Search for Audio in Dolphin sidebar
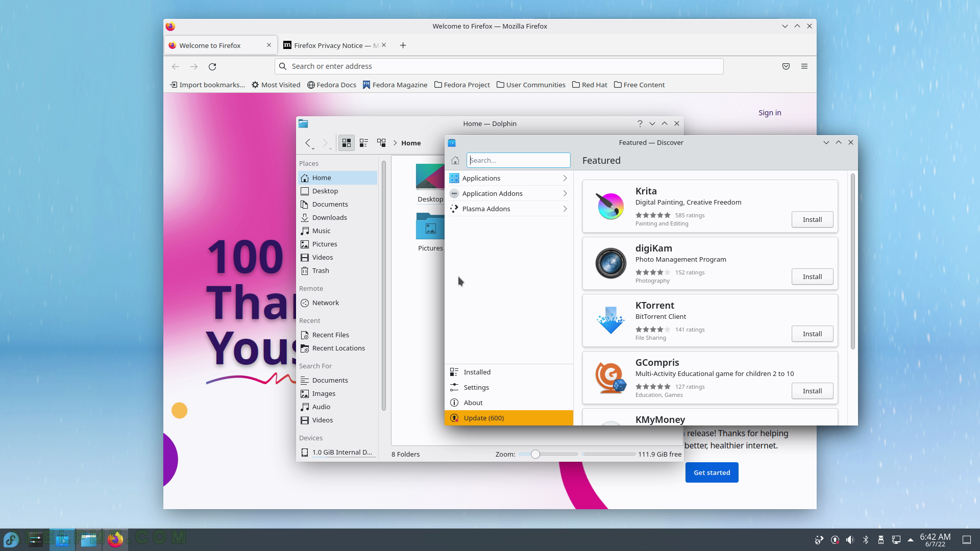The height and width of the screenshot is (551, 980). pyautogui.click(x=337, y=407)
